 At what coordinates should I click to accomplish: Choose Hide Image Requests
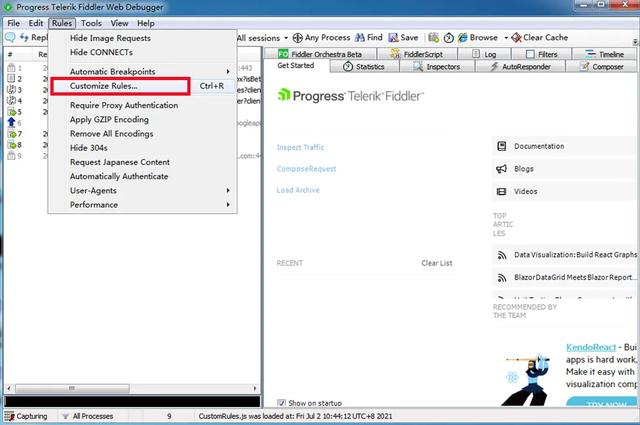[142, 38]
